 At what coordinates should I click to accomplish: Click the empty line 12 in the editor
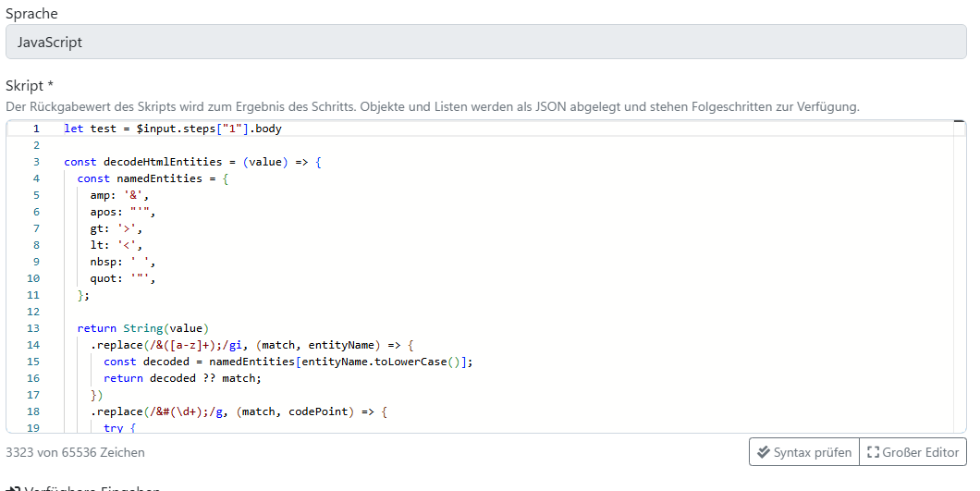[487, 312]
